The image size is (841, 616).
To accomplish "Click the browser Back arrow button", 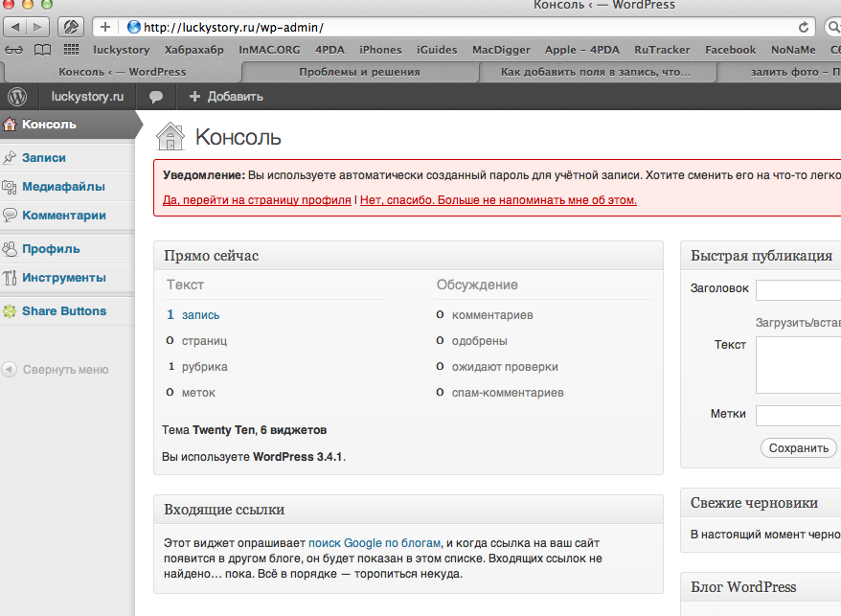I will tap(15, 27).
